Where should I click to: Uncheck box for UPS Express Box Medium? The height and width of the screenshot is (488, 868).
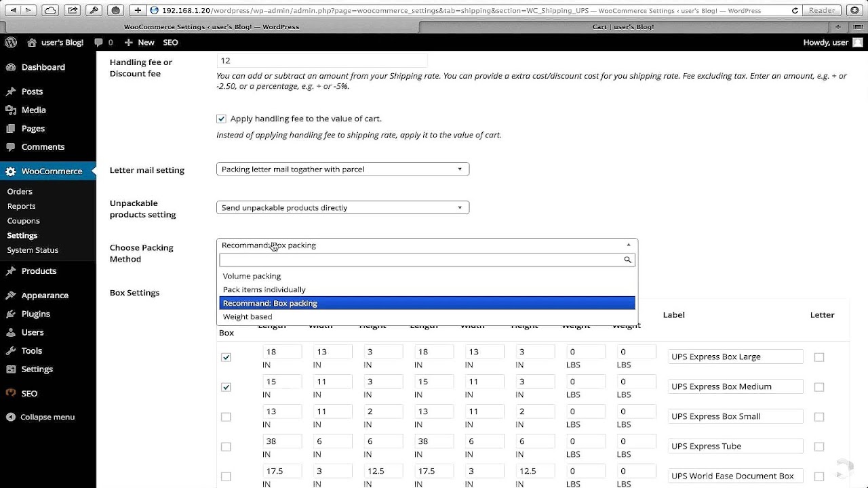[226, 387]
